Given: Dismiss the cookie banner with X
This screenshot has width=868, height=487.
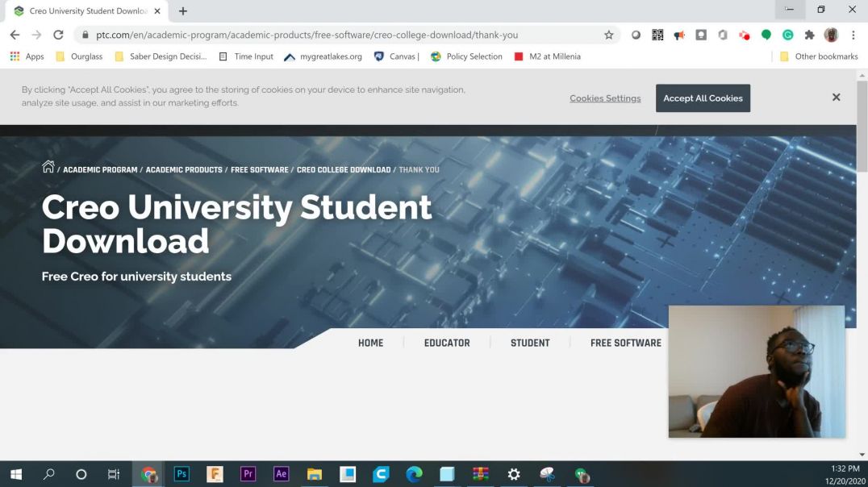Looking at the screenshot, I should [x=836, y=98].
